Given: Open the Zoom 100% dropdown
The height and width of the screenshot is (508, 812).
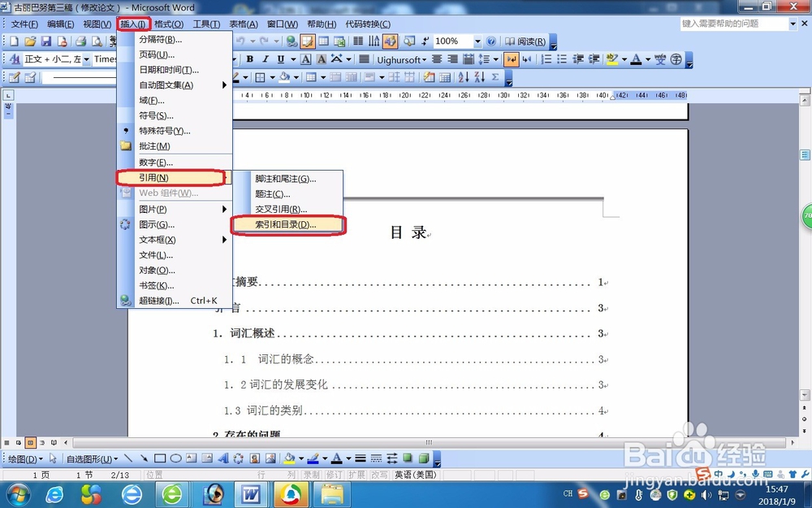Looking at the screenshot, I should 477,41.
